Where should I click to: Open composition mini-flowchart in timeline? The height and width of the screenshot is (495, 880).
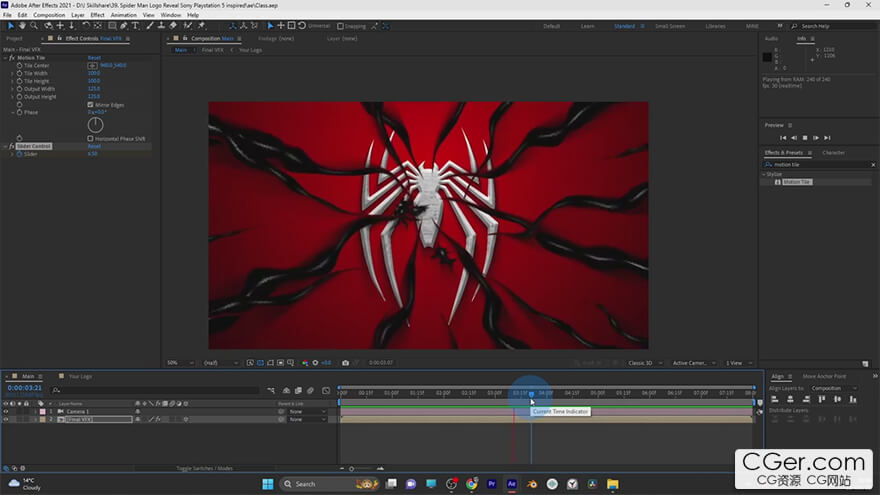coord(272,391)
